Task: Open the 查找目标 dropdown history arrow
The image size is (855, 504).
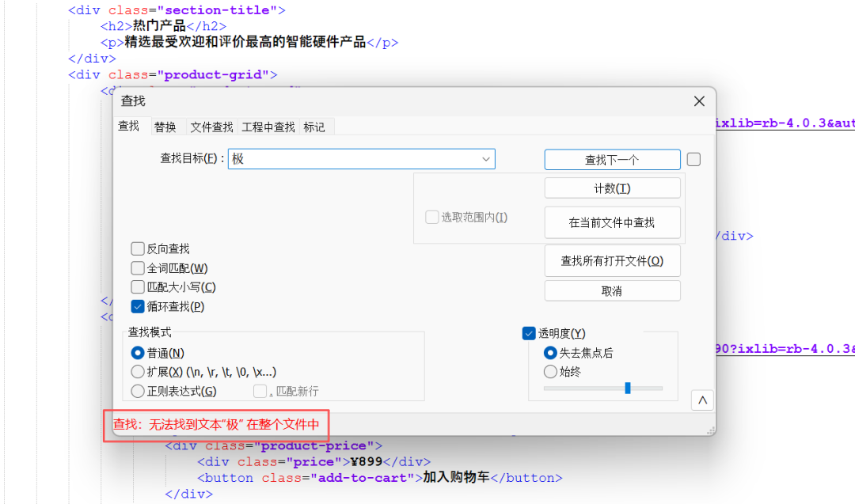Action: point(486,159)
